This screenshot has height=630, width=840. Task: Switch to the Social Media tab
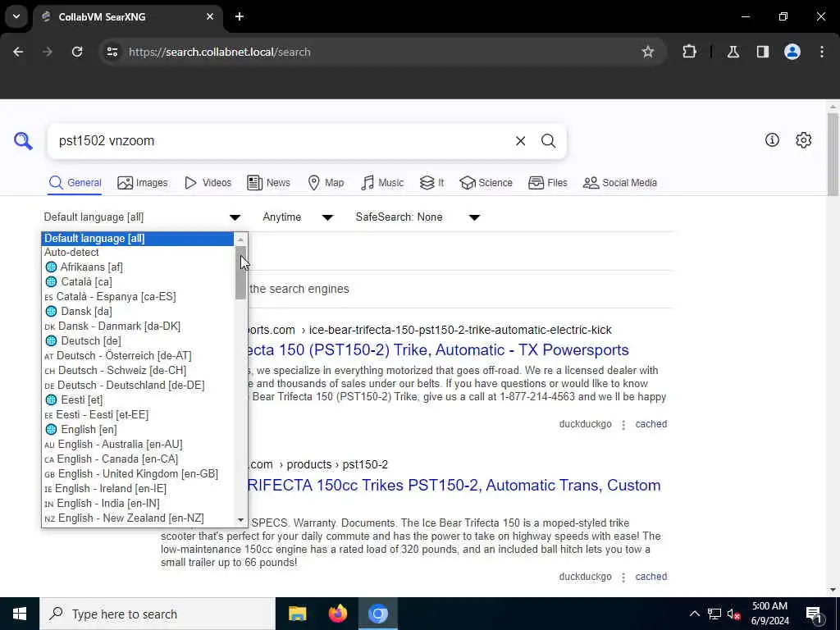coord(620,183)
